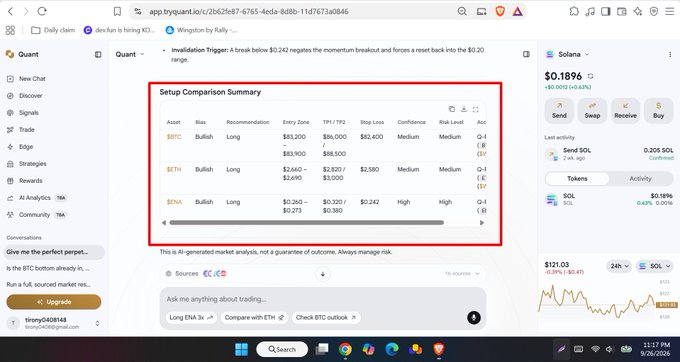Select the 'Check BTC outlook' suggestion
This screenshot has width=680, height=362.
(326, 317)
